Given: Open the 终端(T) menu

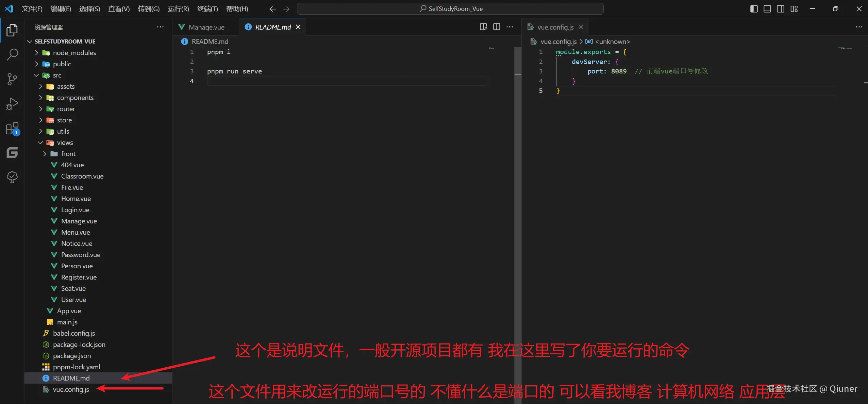Looking at the screenshot, I should 208,9.
